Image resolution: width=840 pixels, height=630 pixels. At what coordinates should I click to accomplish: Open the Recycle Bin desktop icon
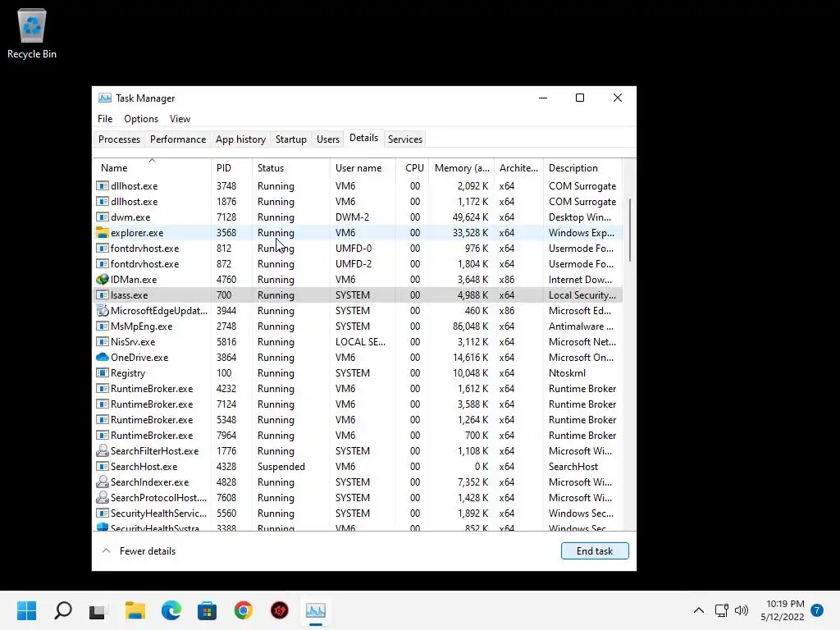[x=32, y=33]
